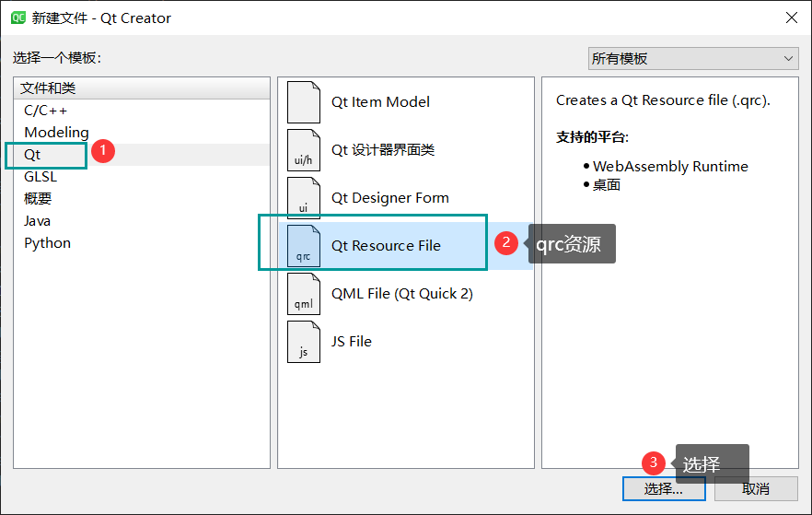This screenshot has height=515, width=812.
Task: Open the 所有模板 template filter dropdown
Action: click(x=693, y=59)
